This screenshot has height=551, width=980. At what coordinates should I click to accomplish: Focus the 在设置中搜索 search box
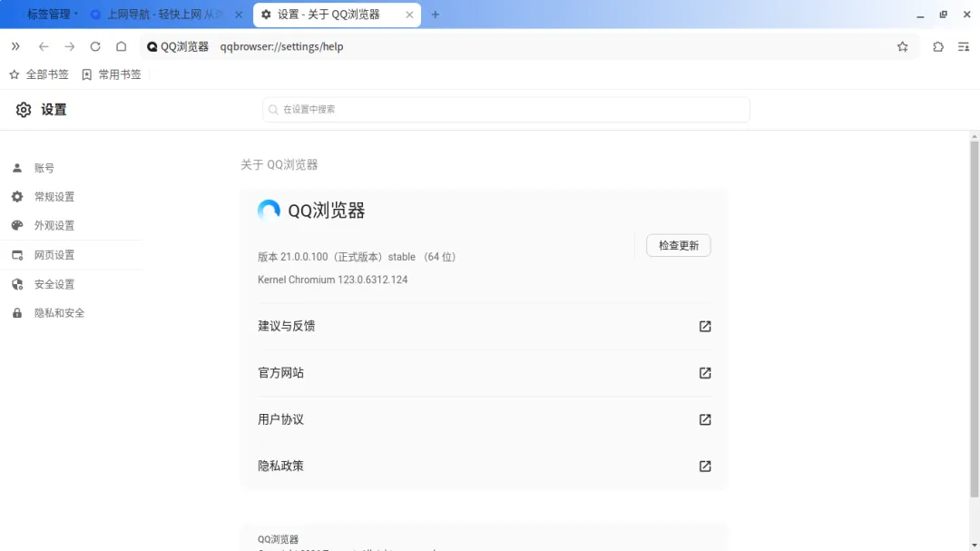click(x=505, y=110)
